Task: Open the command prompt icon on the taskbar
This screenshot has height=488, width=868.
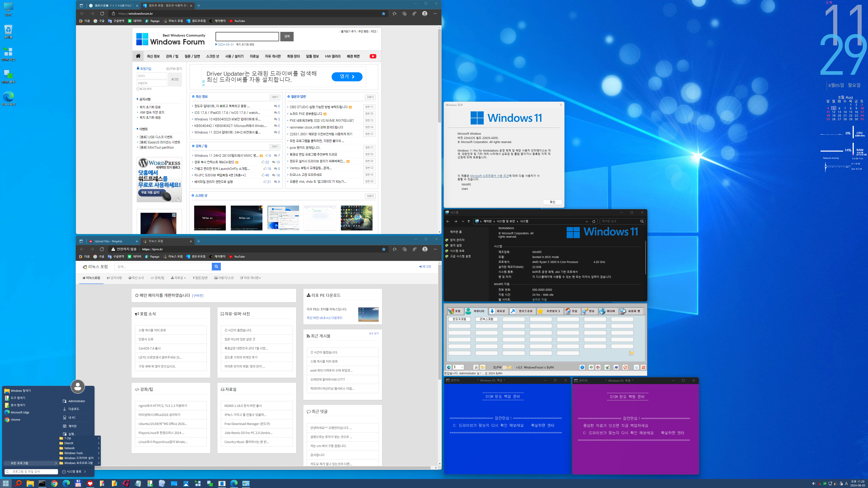Action: point(42,483)
